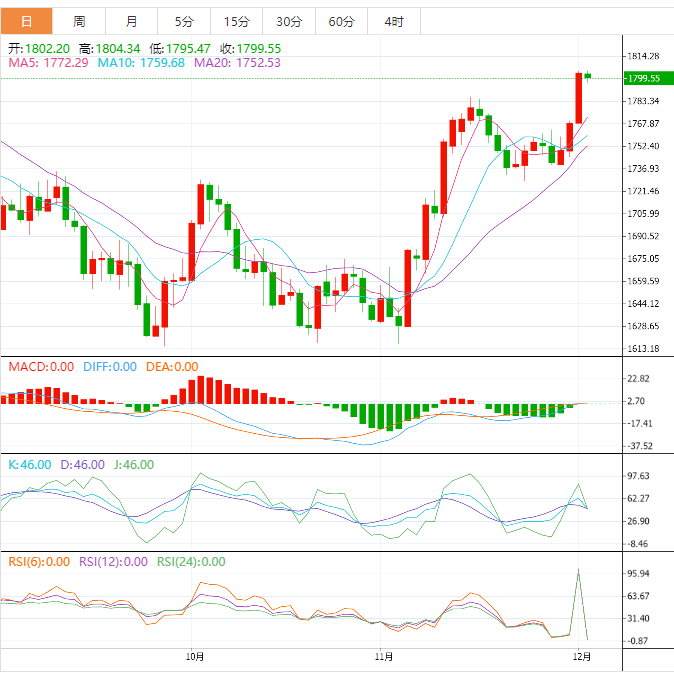
Task: Click the MA10: 1759.68 label
Action: coord(141,63)
